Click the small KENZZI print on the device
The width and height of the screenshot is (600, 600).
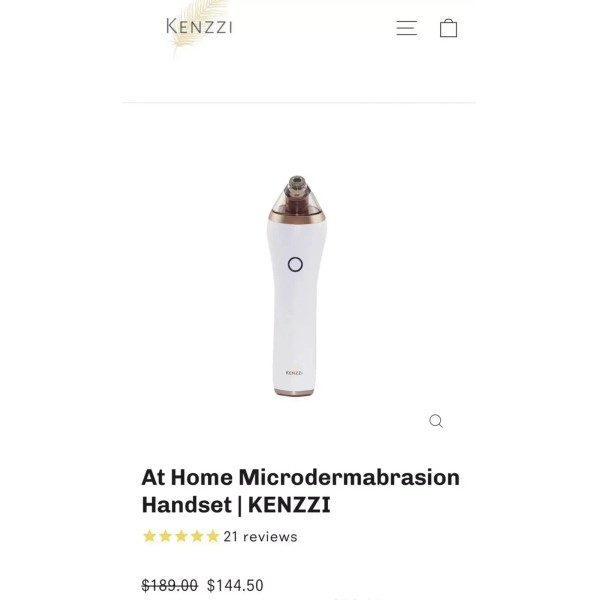[x=294, y=373]
